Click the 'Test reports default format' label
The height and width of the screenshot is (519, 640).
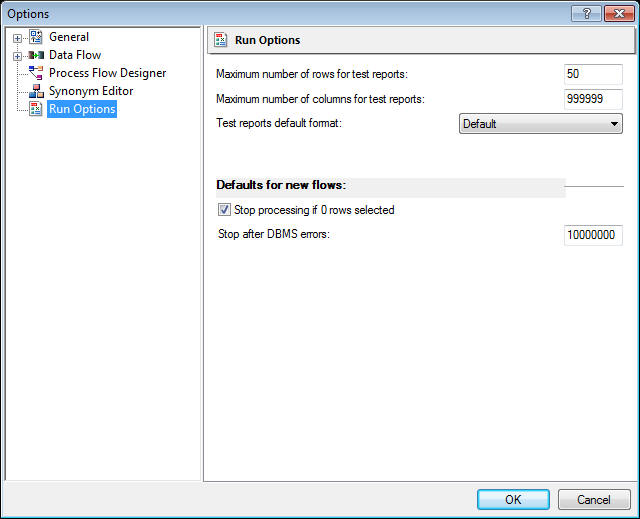tap(279, 123)
